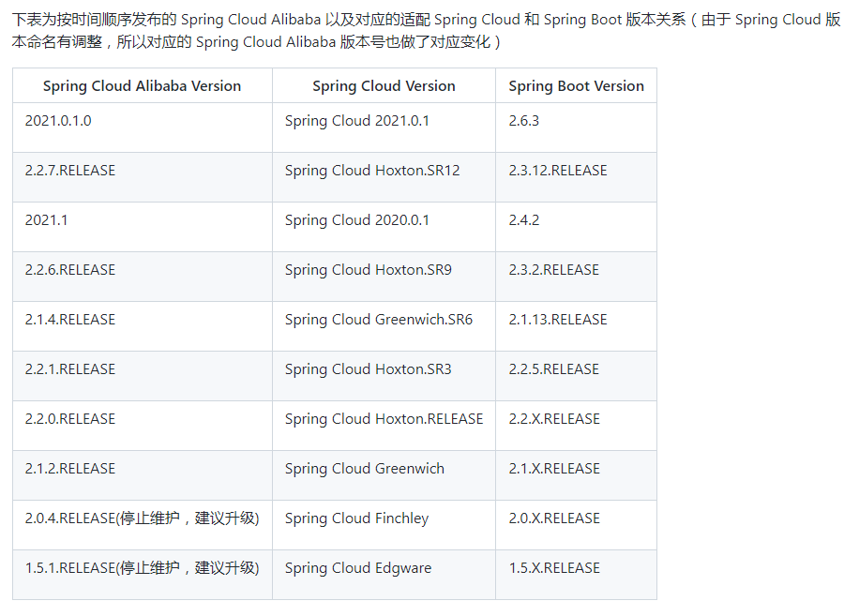Select the 2021.0.1.0 cell
The image size is (859, 616).
(x=143, y=128)
